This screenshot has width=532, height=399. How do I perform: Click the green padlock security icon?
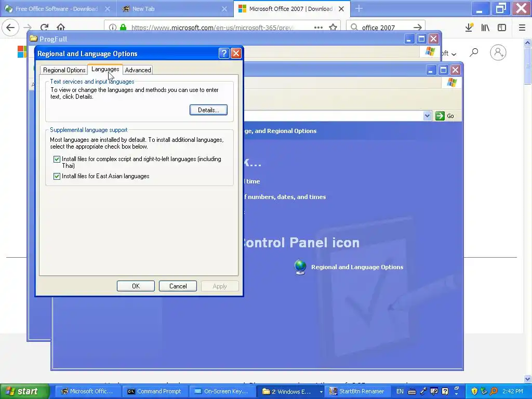pos(123,27)
